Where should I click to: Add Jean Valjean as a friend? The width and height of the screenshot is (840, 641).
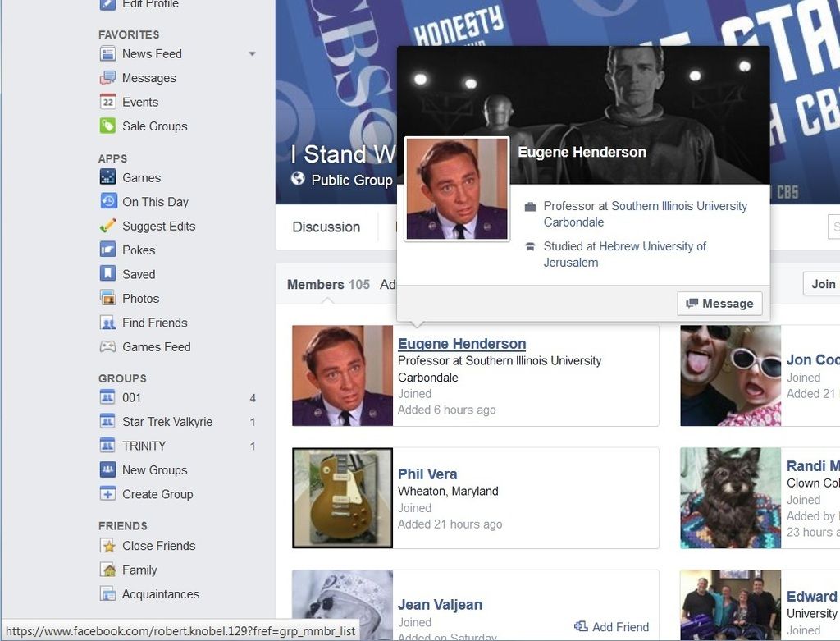click(611, 626)
